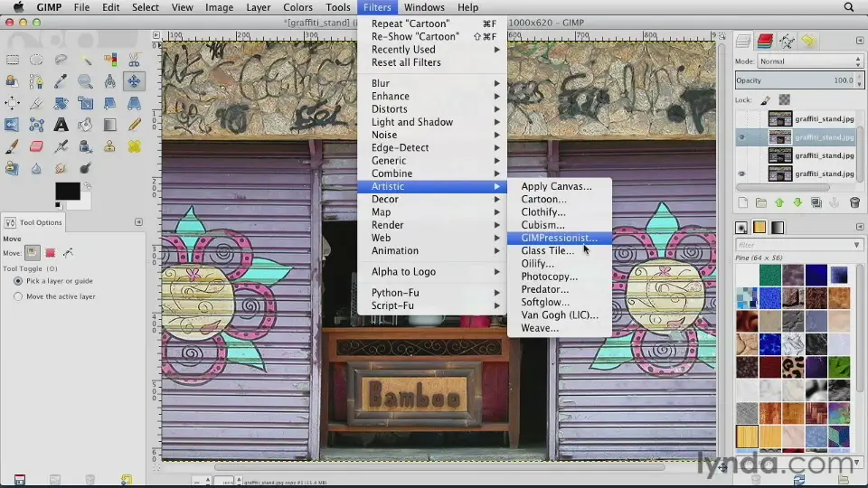
Task: Select the Smudge tool
Action: [61, 168]
